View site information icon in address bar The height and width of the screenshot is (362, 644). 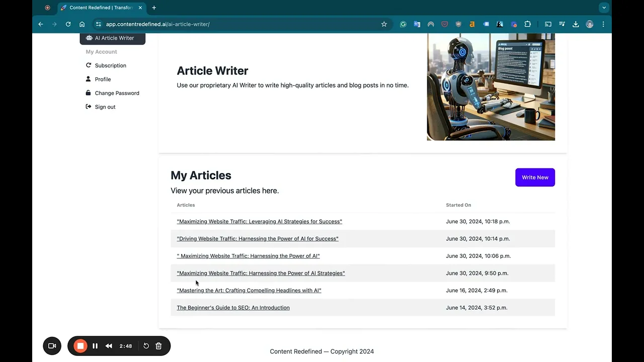(x=99, y=24)
